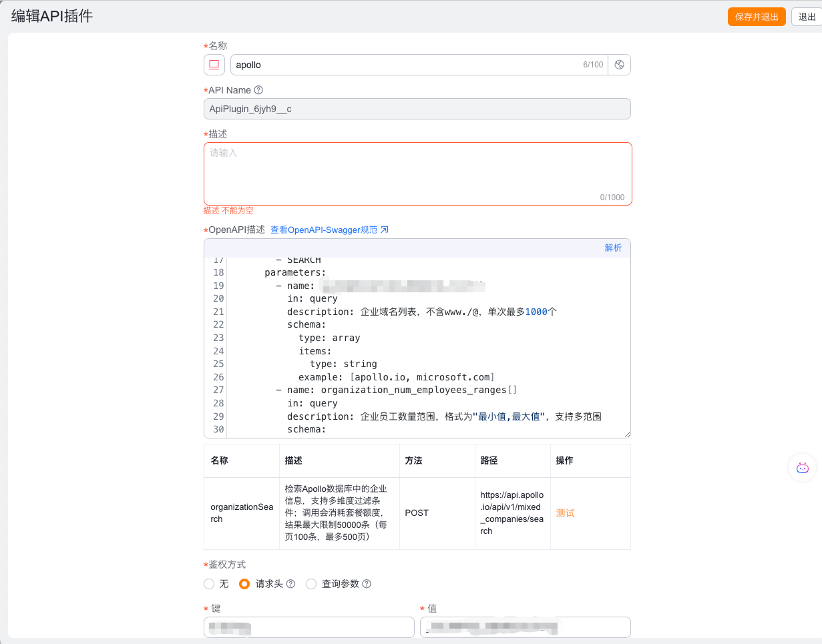Click 解析 to parse the OpenAPI description
This screenshot has width=822, height=644.
(x=613, y=248)
